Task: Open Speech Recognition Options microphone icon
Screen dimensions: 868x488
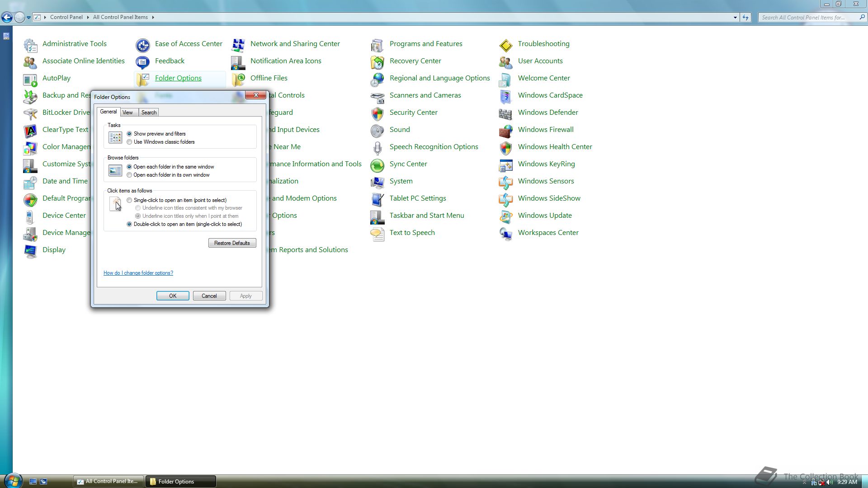Action: (x=377, y=147)
